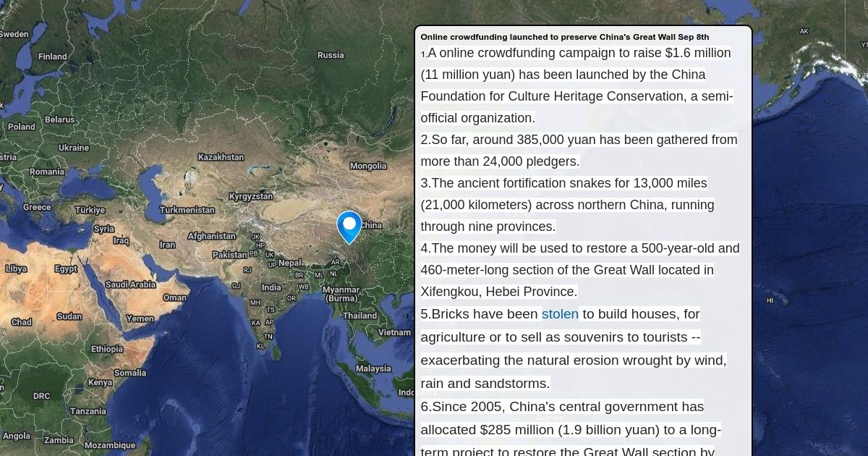This screenshot has width=868, height=456.
Task: Select the 'Iraq' map label
Action: coord(121,240)
